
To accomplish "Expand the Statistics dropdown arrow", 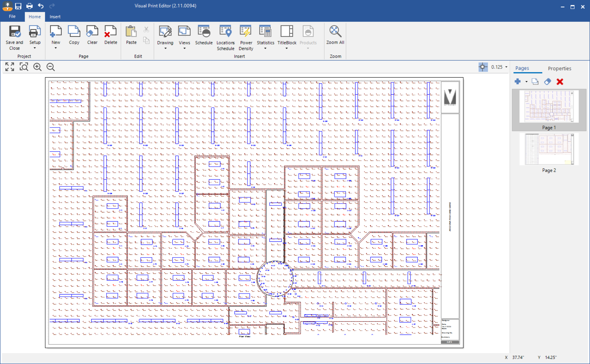I will pos(265,48).
